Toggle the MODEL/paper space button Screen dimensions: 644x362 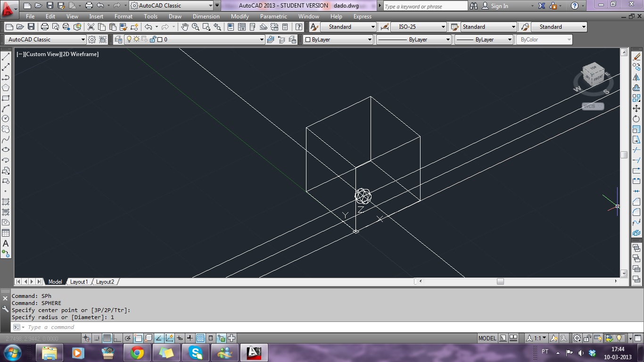tap(488, 338)
